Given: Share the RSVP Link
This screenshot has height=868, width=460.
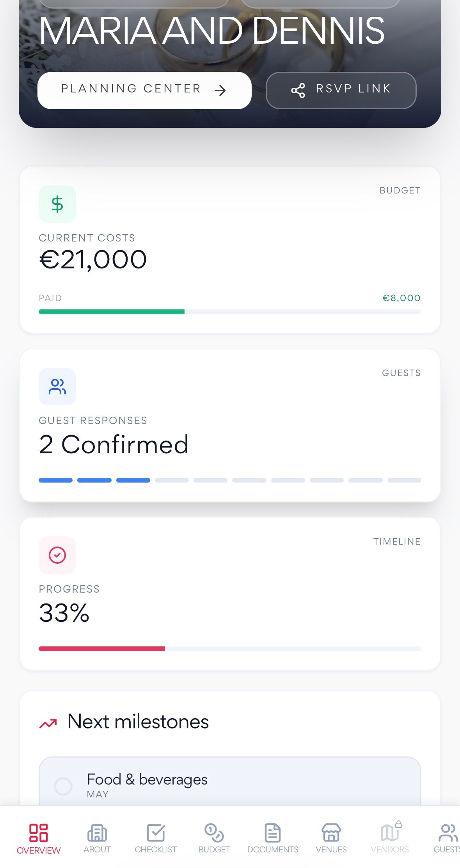Looking at the screenshot, I should 341,90.
